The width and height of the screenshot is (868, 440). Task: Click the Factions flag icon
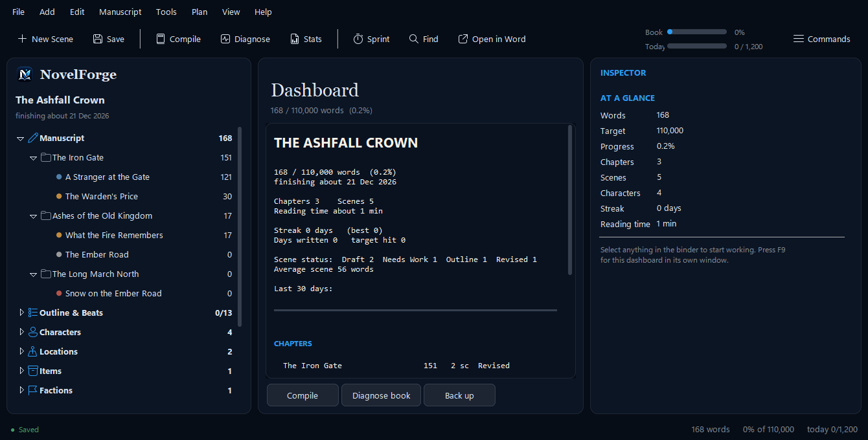click(33, 390)
